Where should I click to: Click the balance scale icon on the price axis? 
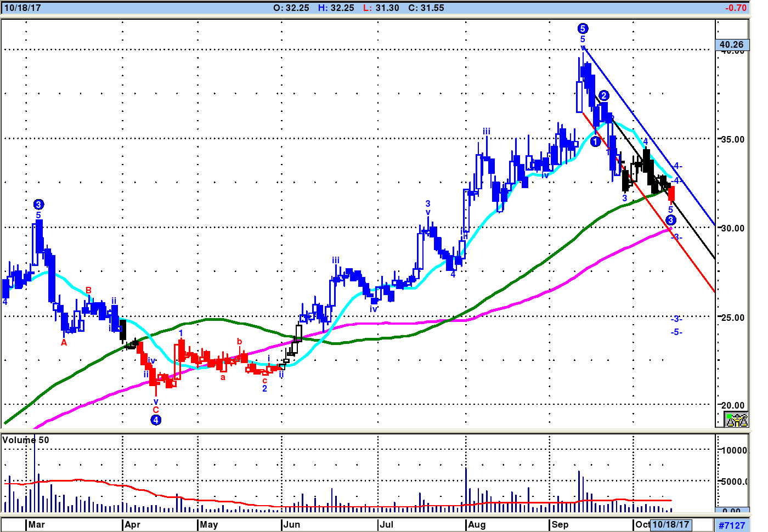[x=737, y=420]
